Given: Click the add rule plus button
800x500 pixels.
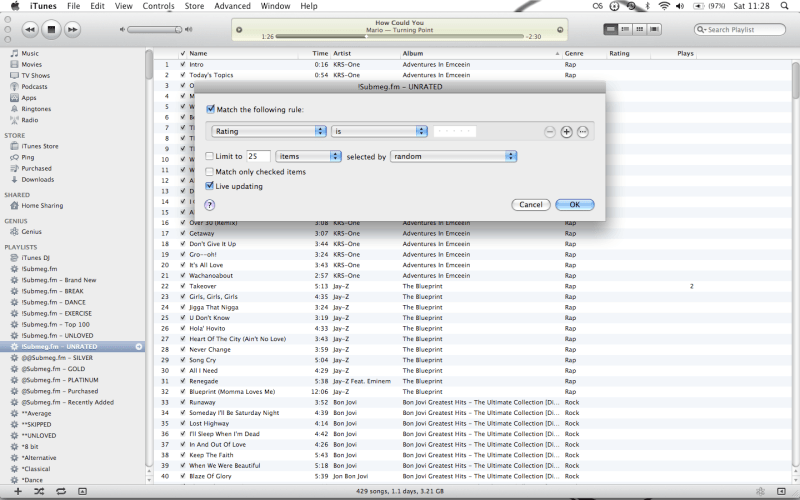Looking at the screenshot, I should 566,131.
